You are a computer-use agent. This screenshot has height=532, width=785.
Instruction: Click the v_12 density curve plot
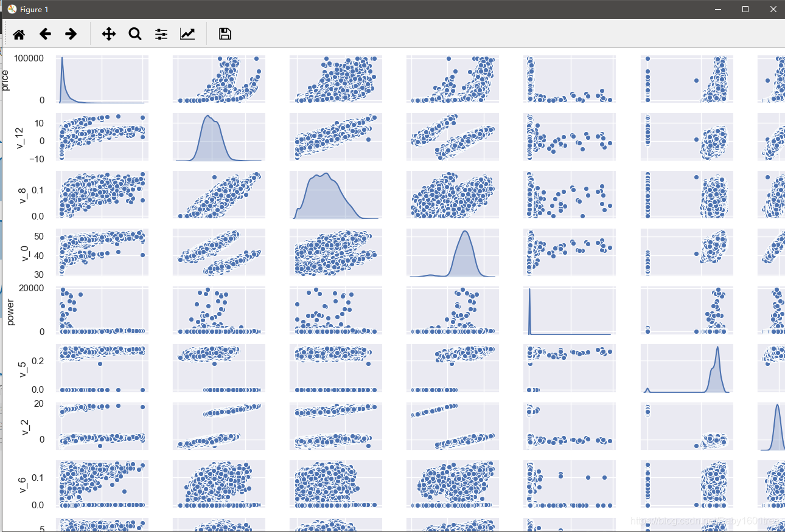coord(219,137)
